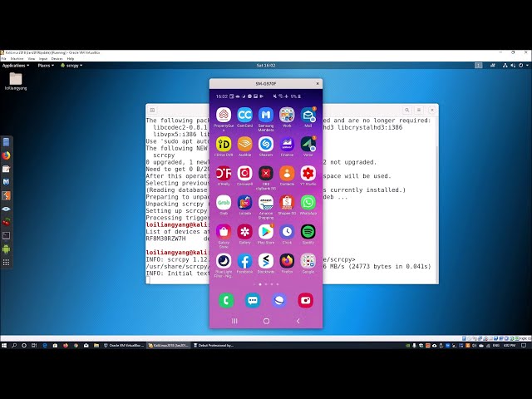Viewport: 532px width, 399px height.
Task: Open Burp Suite from the Kali dock
Action: (6, 195)
